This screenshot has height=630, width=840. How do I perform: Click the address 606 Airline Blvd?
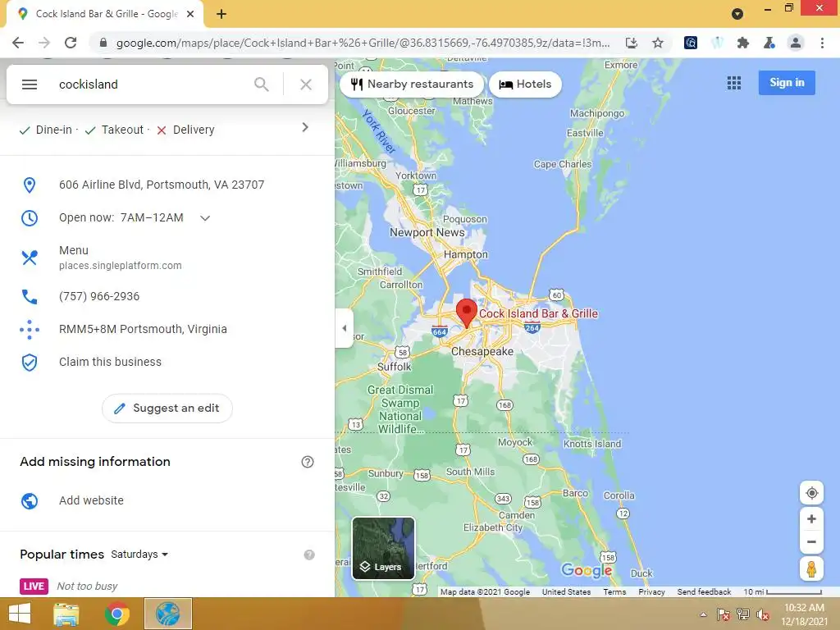(x=162, y=185)
